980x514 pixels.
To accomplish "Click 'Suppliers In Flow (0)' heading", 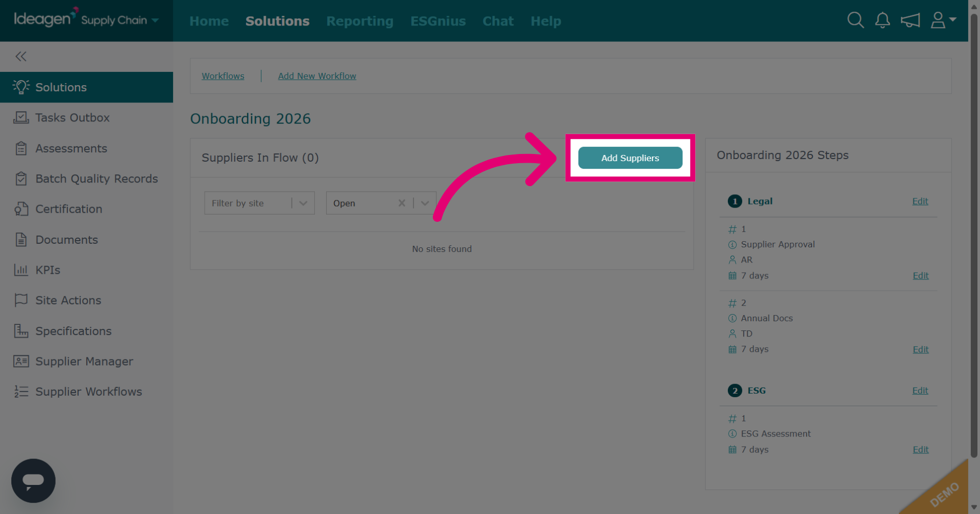I will tap(260, 158).
